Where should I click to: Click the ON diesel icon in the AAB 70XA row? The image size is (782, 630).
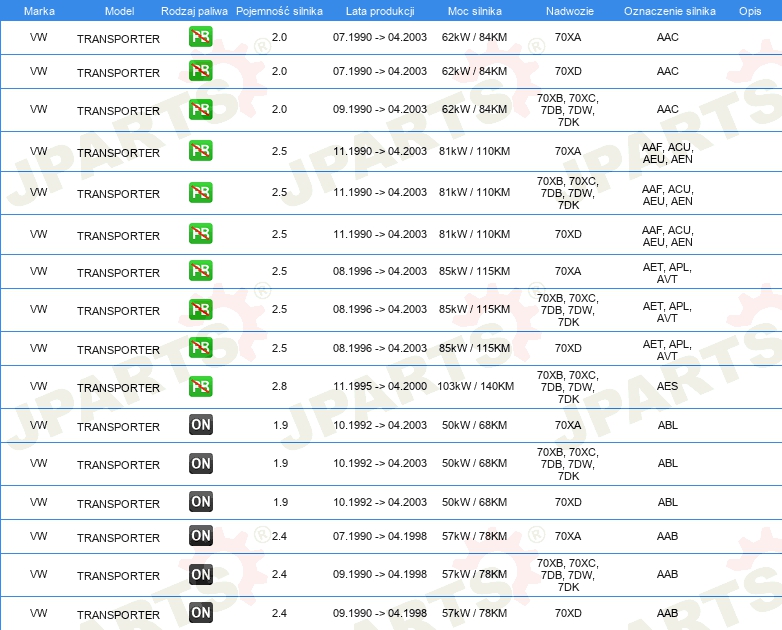tap(200, 536)
